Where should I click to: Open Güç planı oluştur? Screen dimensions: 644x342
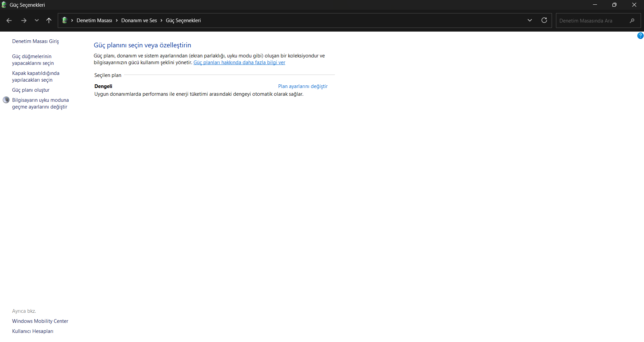tap(31, 90)
